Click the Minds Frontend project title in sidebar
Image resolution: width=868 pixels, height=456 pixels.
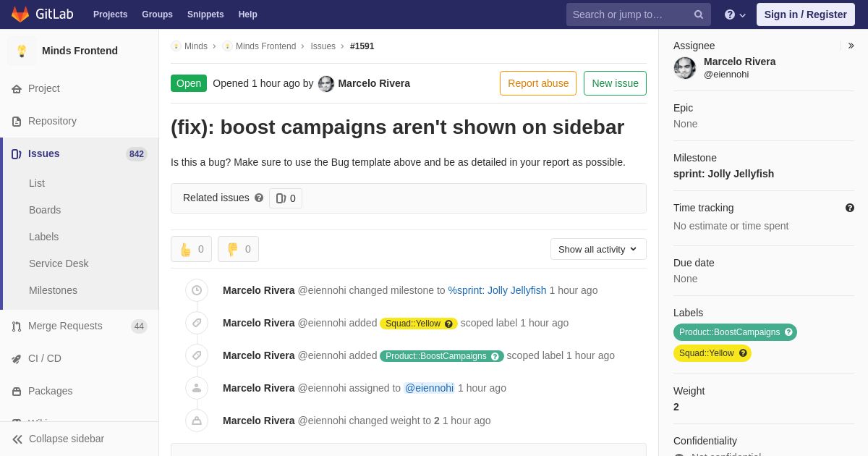tap(80, 51)
